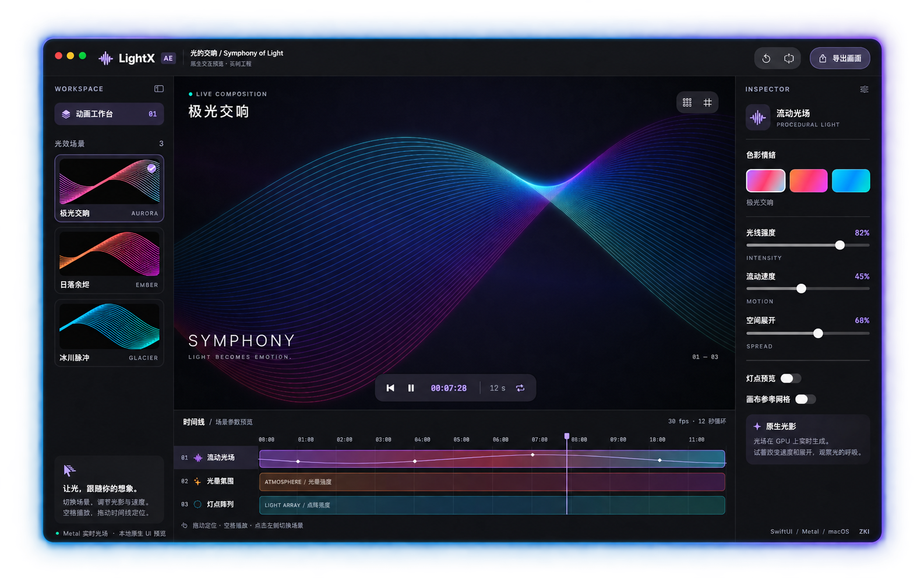Click the 导出画面 export button
Screen dimensions: 924x578
point(840,58)
